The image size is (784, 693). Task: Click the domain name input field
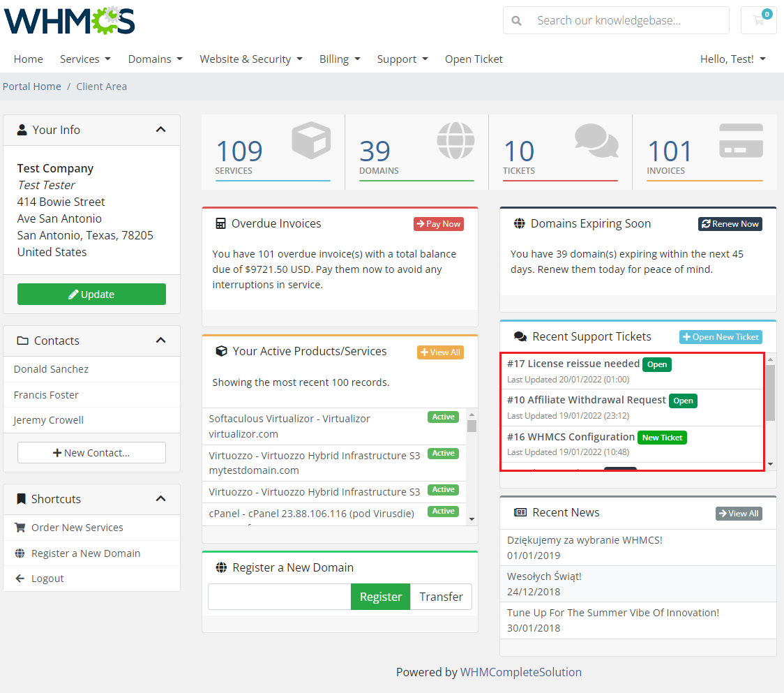coord(280,597)
